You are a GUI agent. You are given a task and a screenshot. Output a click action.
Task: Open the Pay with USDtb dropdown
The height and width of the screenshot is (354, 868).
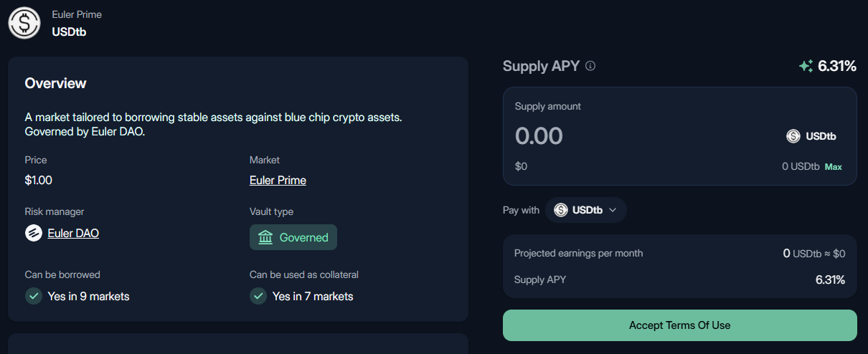point(586,210)
